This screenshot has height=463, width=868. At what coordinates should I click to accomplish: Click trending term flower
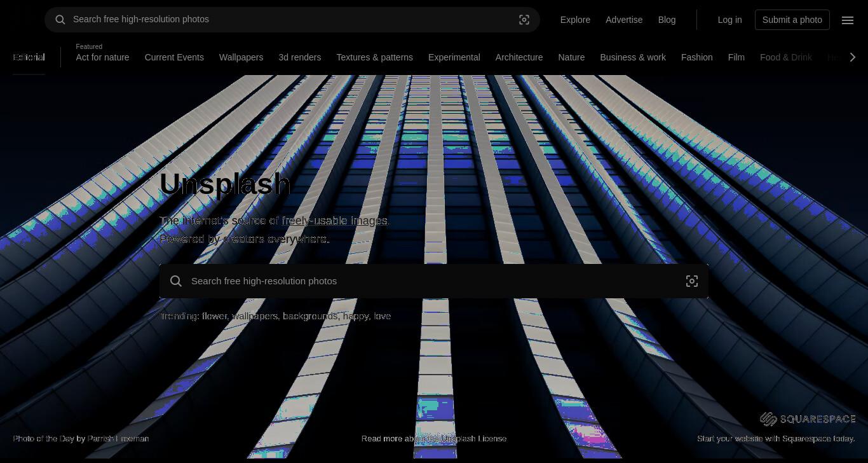point(214,316)
